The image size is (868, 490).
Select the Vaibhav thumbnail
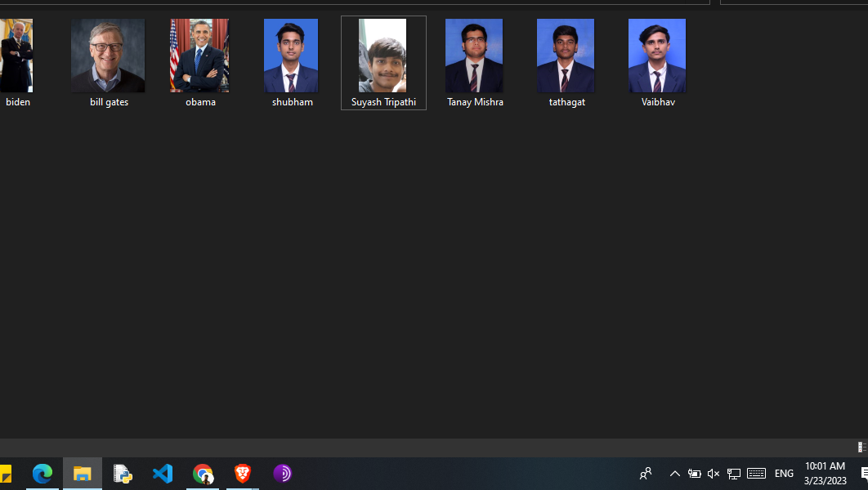tap(658, 56)
